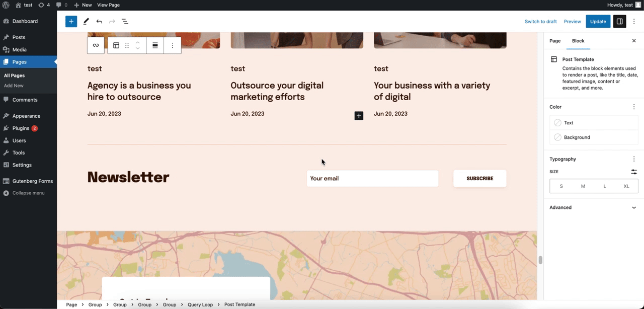Switch to the Page tab
This screenshot has height=309, width=644.
555,41
